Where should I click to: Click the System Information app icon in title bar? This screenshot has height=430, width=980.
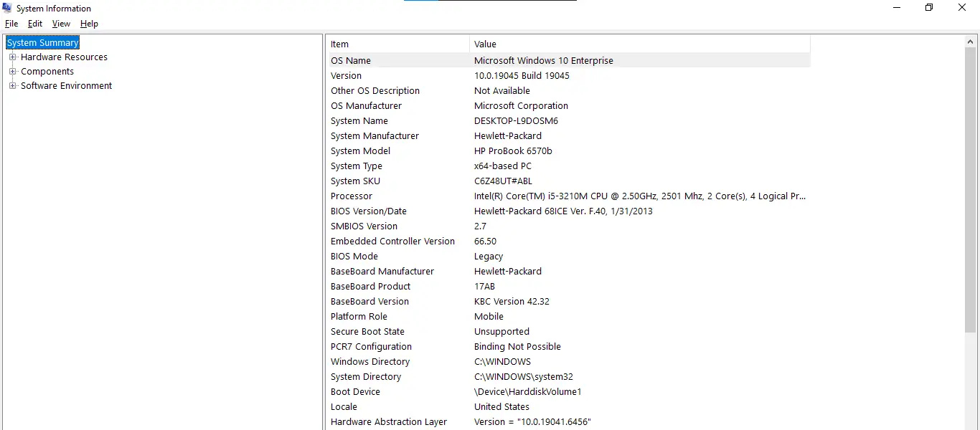coord(7,8)
